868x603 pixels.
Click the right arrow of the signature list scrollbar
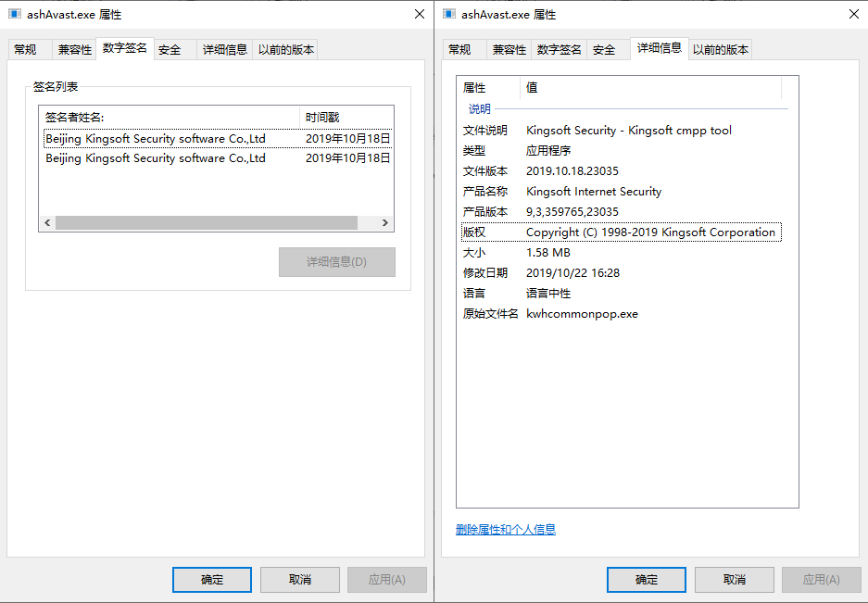pos(386,222)
